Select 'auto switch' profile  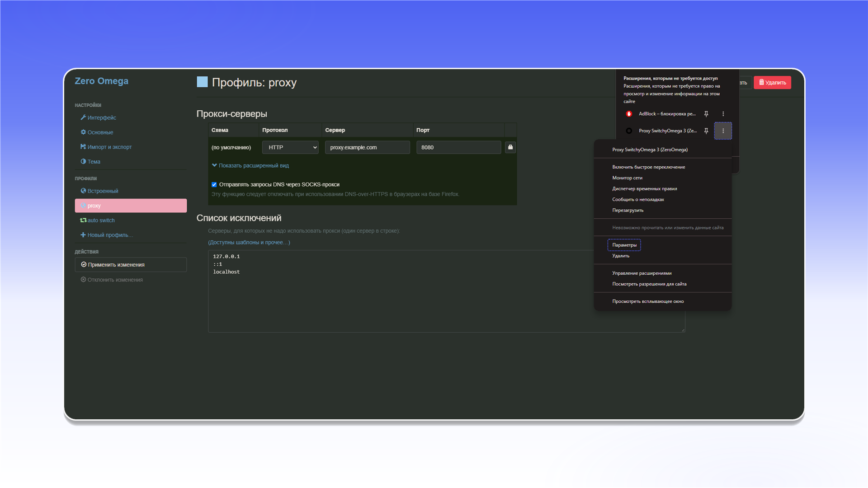(x=98, y=221)
